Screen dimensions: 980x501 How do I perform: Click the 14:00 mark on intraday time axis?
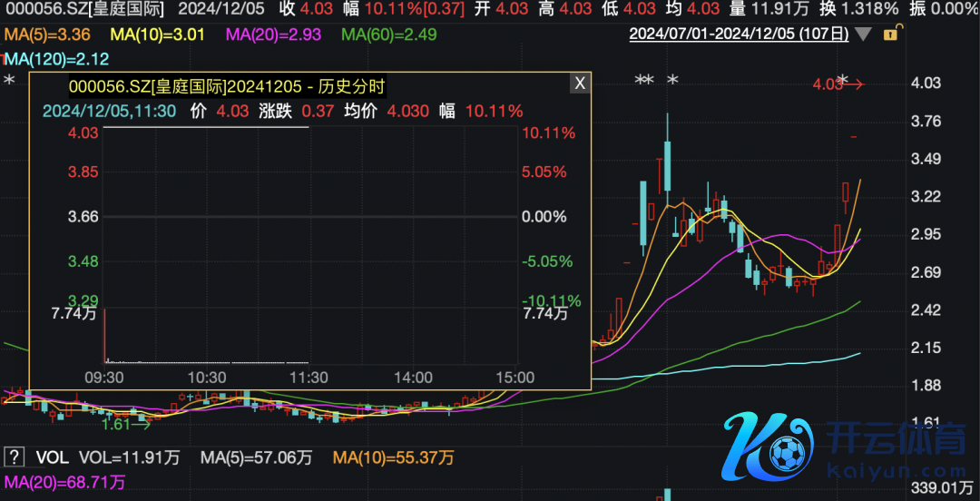click(413, 377)
